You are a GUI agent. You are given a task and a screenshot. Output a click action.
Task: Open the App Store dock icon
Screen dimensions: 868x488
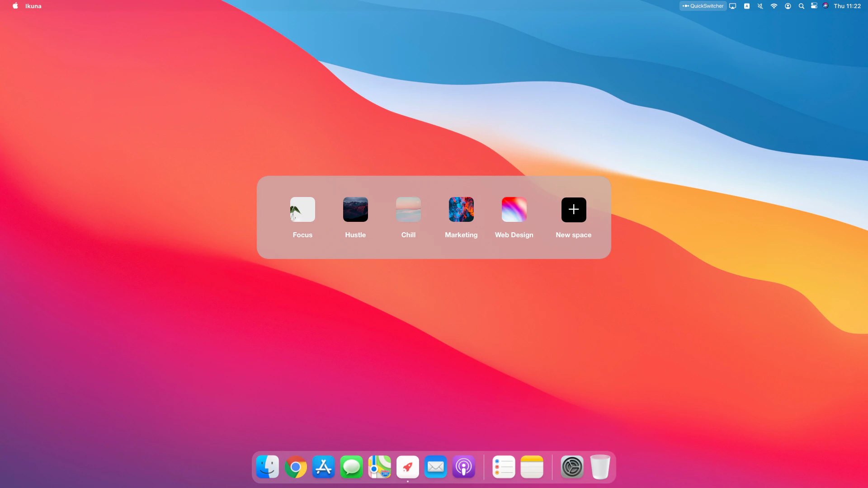click(x=324, y=467)
